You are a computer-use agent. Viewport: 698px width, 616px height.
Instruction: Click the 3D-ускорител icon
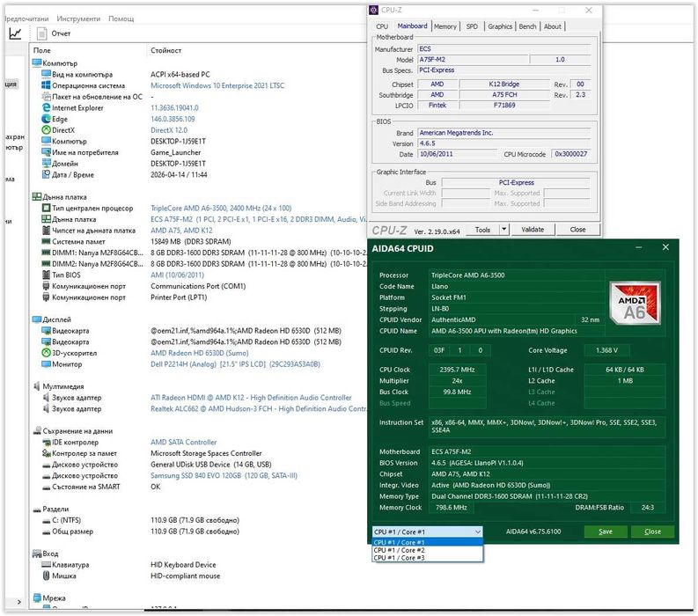pos(46,353)
